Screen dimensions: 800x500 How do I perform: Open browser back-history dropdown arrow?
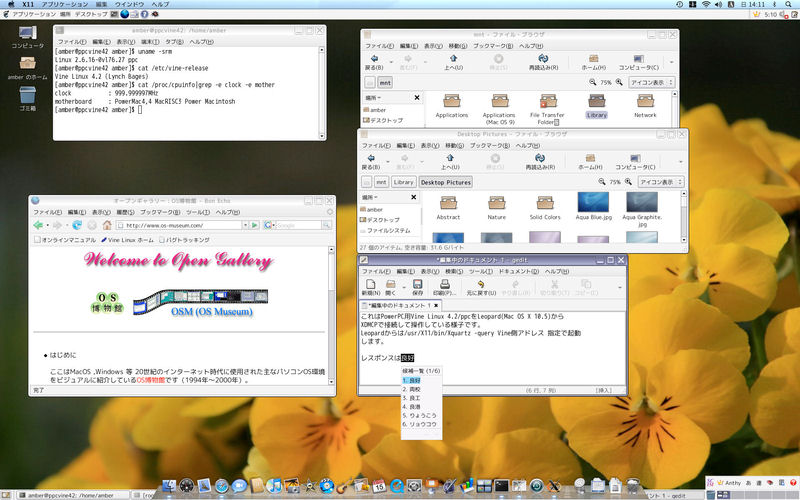47,225
